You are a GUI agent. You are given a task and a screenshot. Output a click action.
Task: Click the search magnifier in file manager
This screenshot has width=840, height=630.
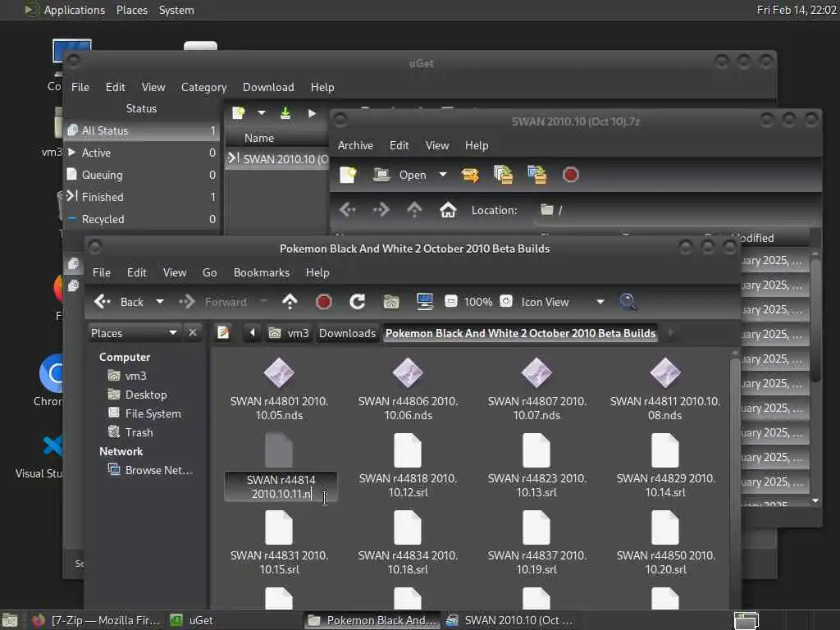point(628,302)
